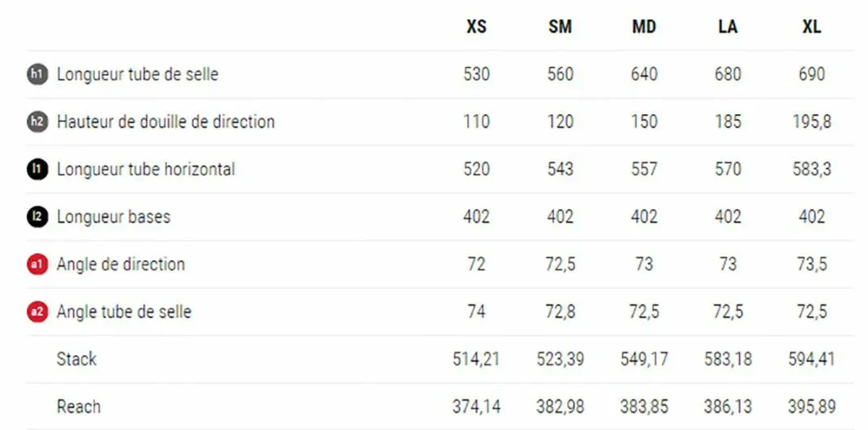Image resolution: width=868 pixels, height=430 pixels.
Task: Select the XS size column header
Action: point(476,27)
